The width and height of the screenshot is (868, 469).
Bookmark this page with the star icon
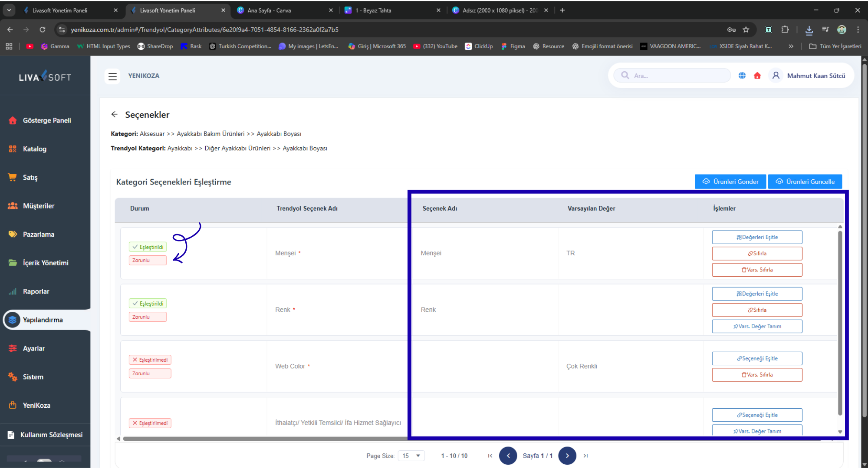pyautogui.click(x=746, y=30)
